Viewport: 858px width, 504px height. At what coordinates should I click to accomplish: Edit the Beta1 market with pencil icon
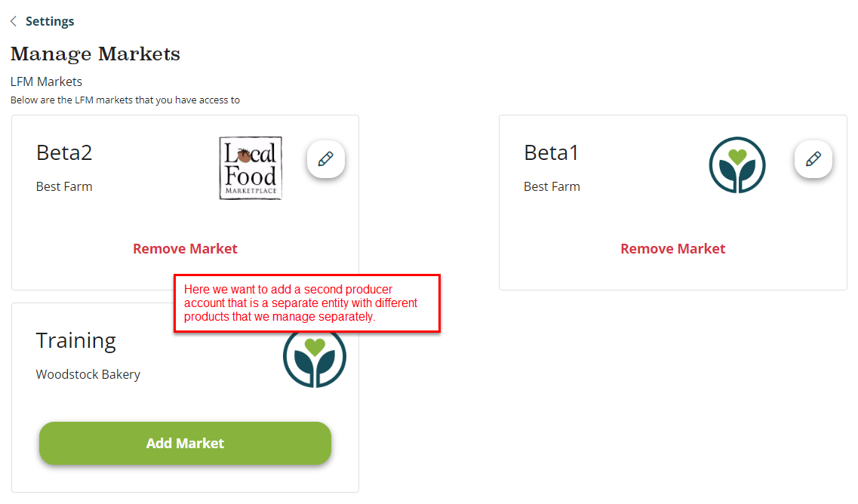pyautogui.click(x=813, y=159)
